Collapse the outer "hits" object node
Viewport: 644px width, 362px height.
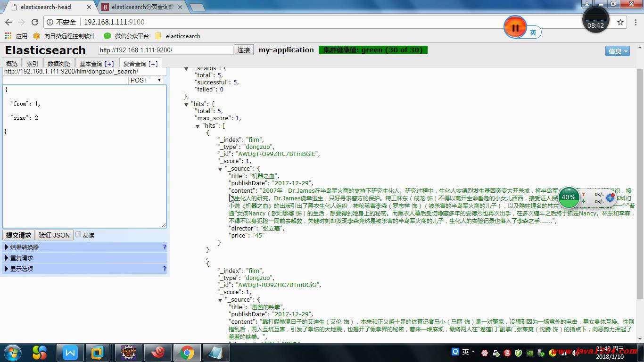tap(186, 104)
